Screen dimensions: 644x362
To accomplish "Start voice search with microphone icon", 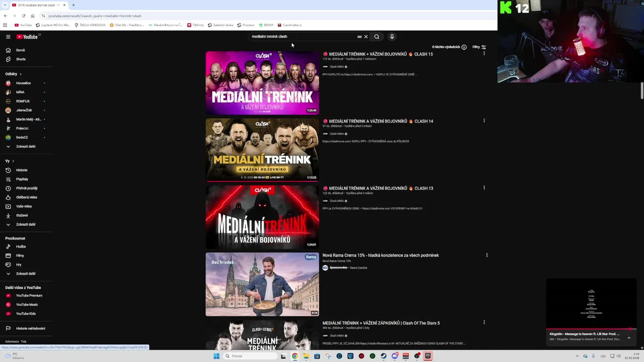I will click(392, 37).
